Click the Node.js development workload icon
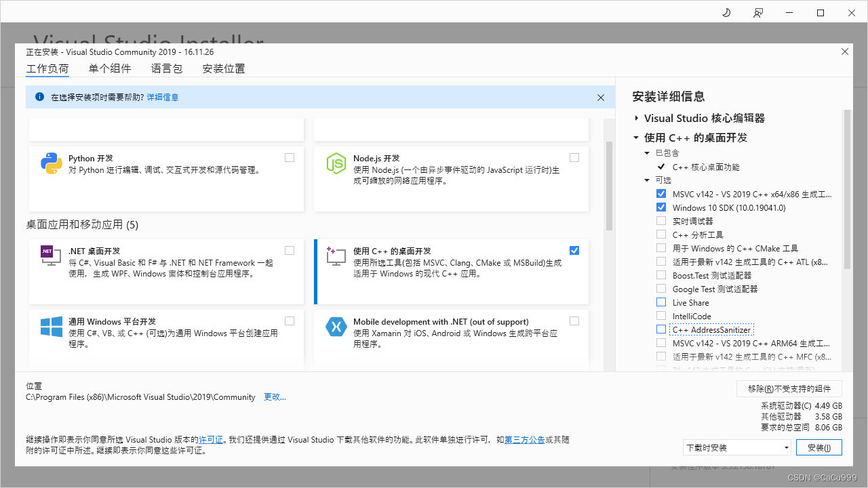868x488 pixels. click(336, 164)
